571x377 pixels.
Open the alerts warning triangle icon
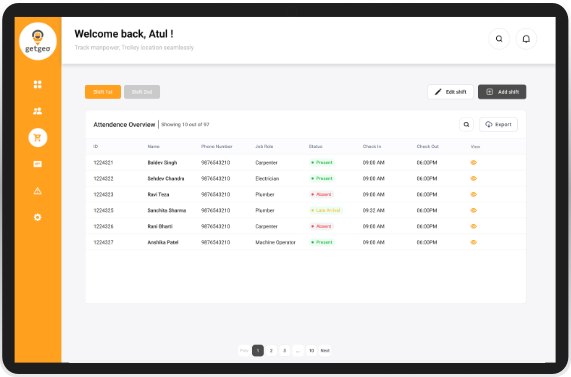[x=38, y=191]
